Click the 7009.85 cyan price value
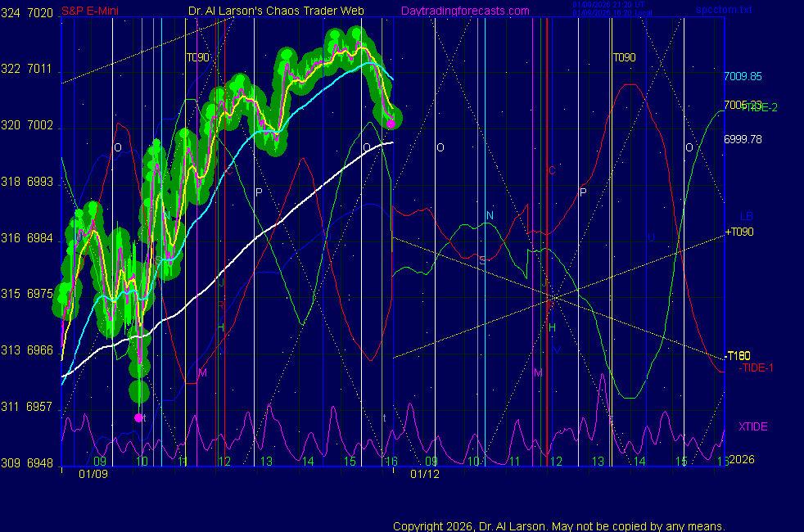Image resolution: width=804 pixels, height=532 pixels. [743, 77]
